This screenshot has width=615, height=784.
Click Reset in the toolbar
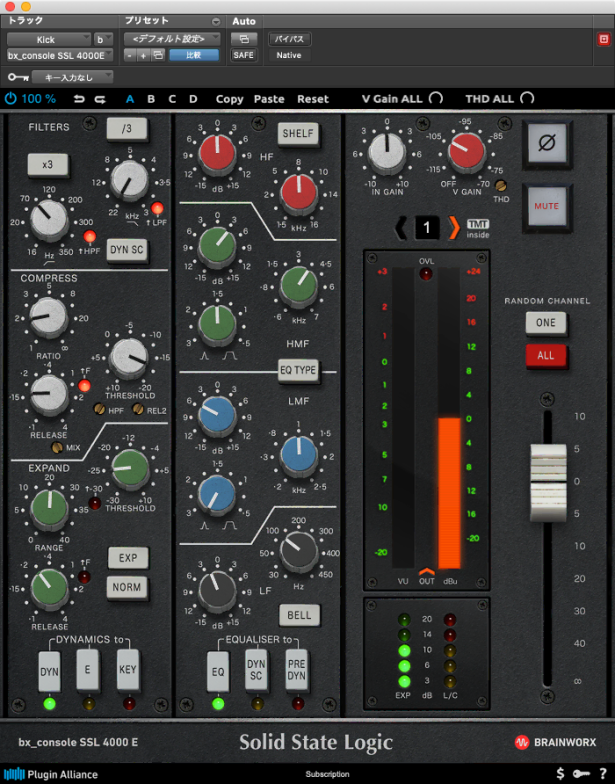click(x=313, y=99)
